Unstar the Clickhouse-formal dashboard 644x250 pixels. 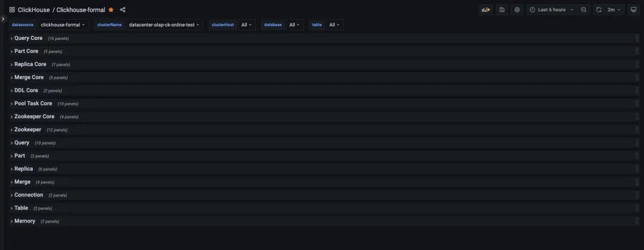(x=111, y=10)
